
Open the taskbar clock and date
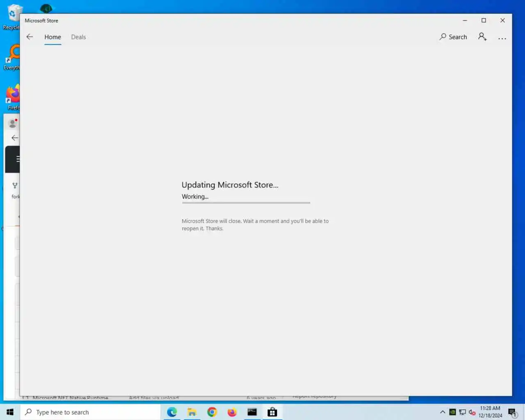click(x=490, y=412)
